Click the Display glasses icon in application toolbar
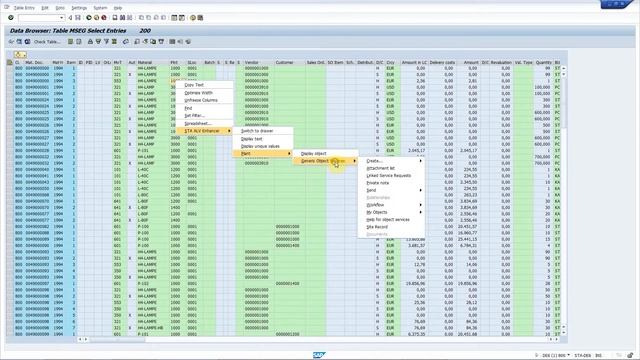 point(11,42)
